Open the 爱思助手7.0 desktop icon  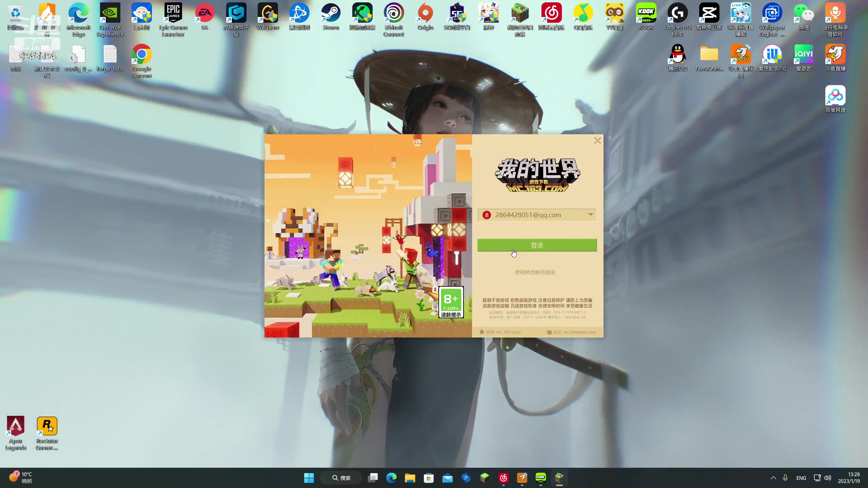[x=772, y=58]
